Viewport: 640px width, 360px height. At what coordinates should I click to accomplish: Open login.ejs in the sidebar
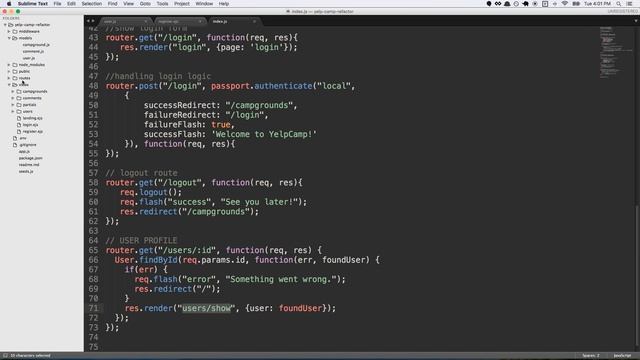[30, 125]
